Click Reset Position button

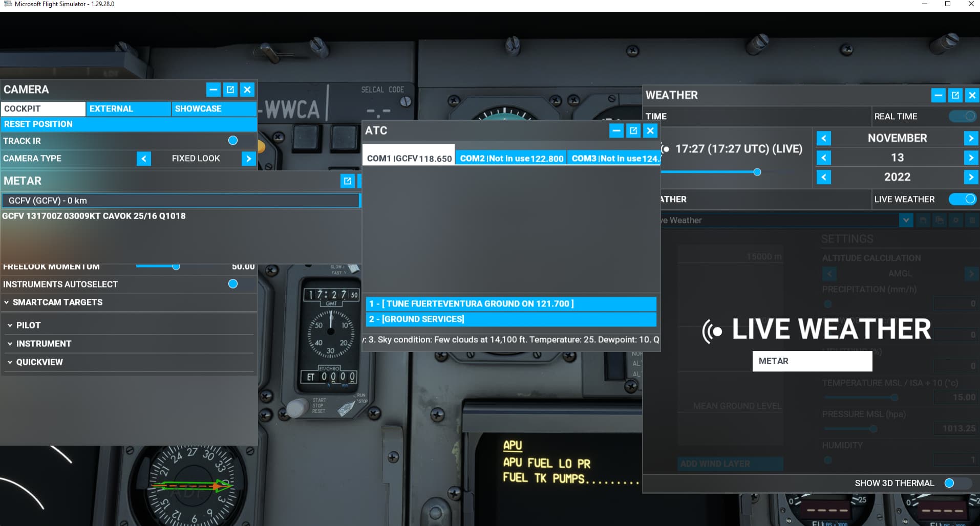click(x=129, y=124)
